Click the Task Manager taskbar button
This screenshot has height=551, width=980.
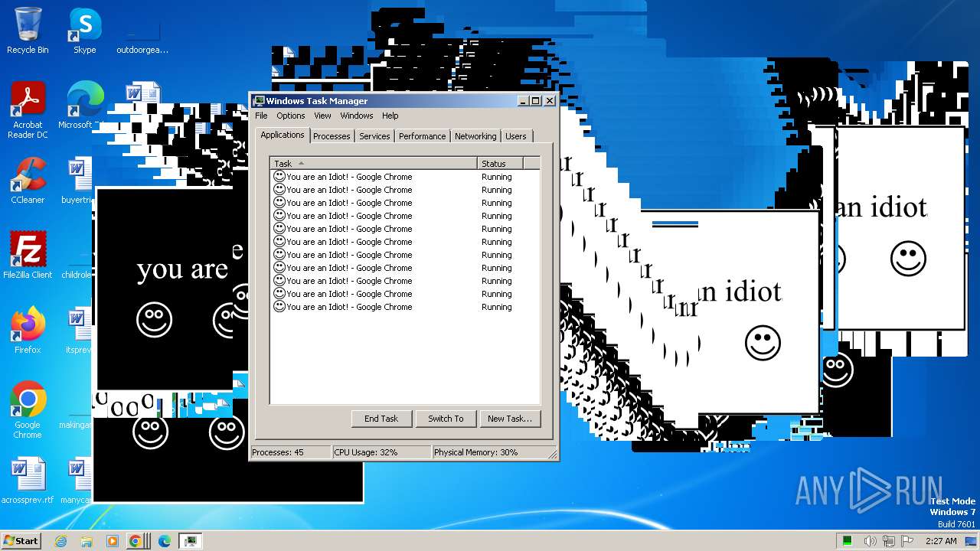190,541
